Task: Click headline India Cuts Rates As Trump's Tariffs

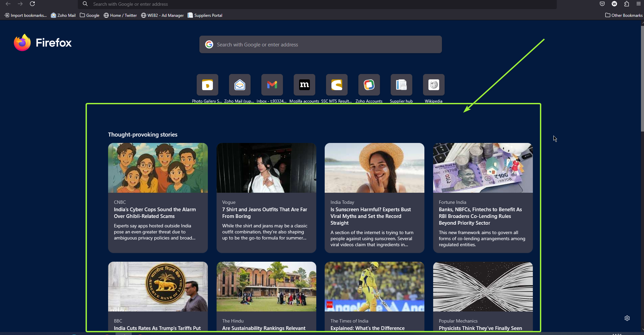Action: [x=157, y=328]
